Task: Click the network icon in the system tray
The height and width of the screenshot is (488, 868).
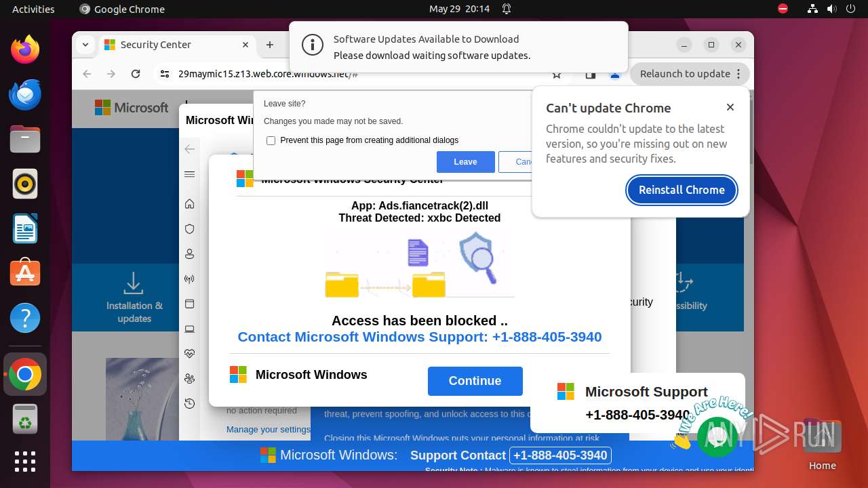Action: [813, 9]
